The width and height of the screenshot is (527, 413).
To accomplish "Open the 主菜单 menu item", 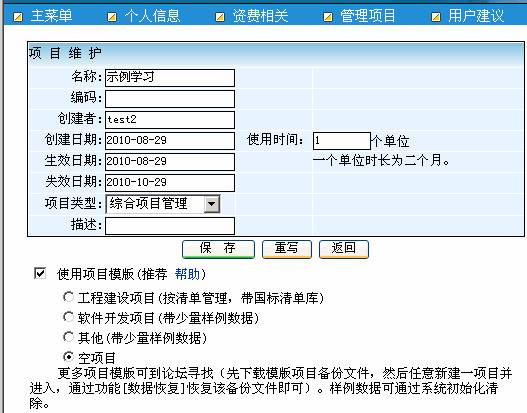I will pyautogui.click(x=51, y=16).
